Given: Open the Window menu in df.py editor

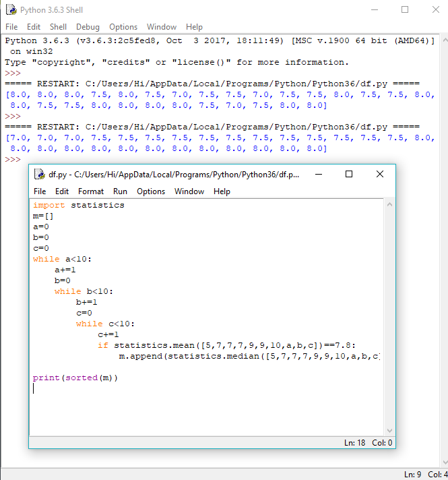Looking at the screenshot, I should point(189,191).
